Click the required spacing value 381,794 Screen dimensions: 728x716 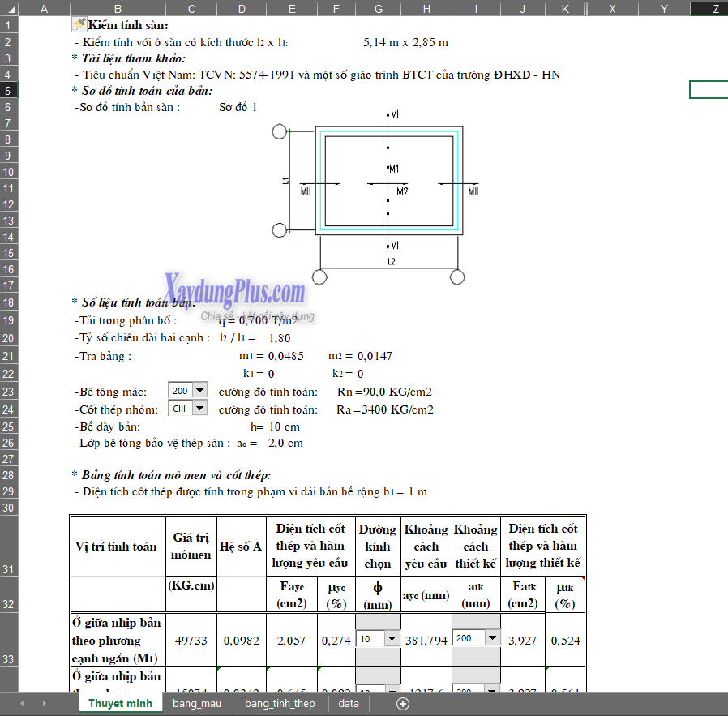click(x=426, y=641)
